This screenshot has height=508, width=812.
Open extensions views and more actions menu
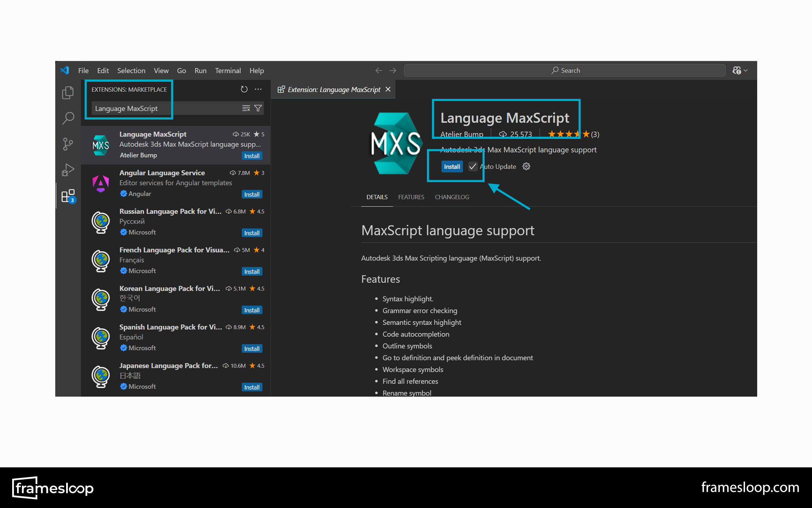pos(258,89)
